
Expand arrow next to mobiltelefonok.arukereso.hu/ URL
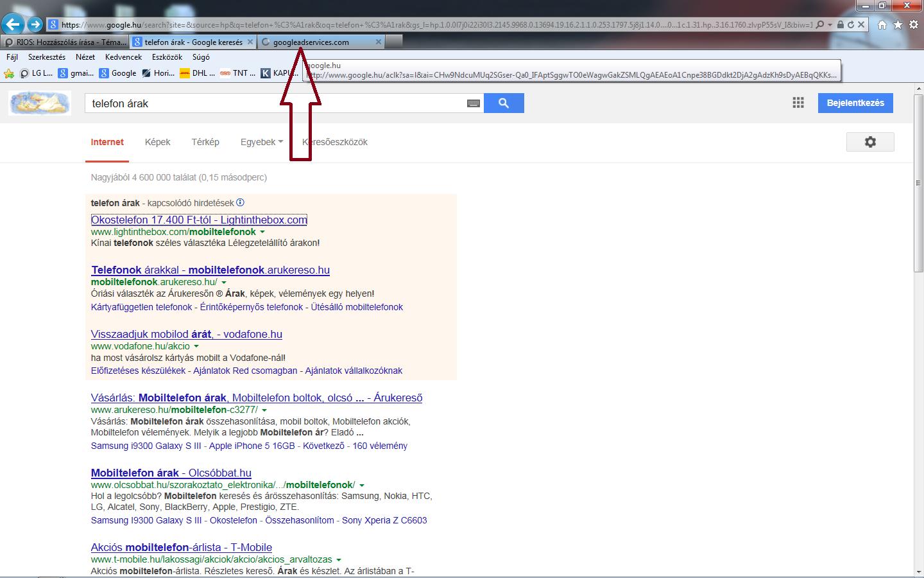[x=224, y=282]
